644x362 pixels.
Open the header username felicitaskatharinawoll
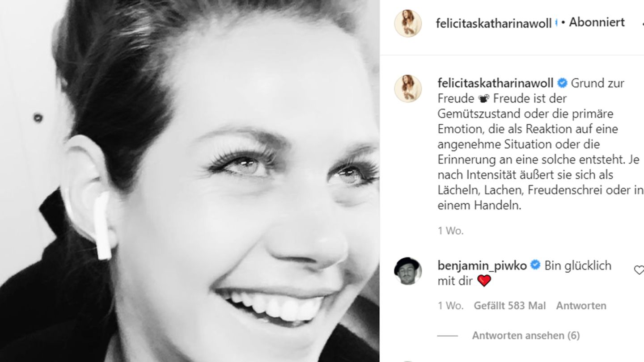[494, 24]
